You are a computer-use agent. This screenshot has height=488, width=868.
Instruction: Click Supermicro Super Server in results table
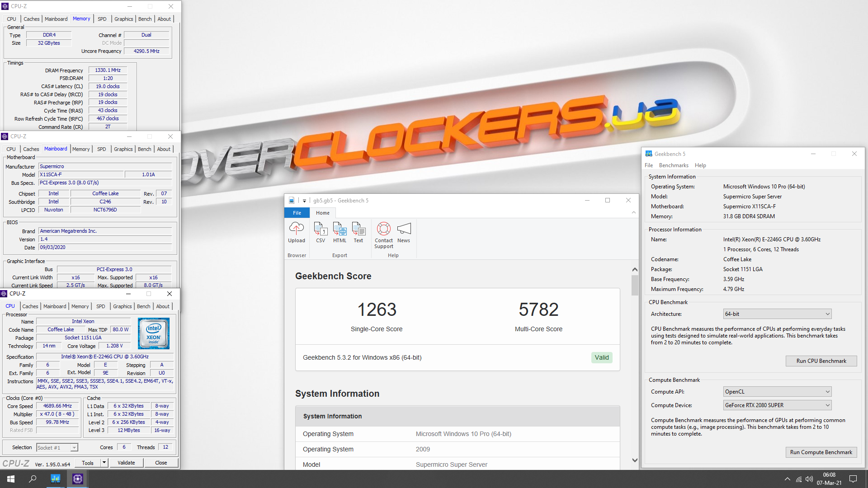(451, 465)
